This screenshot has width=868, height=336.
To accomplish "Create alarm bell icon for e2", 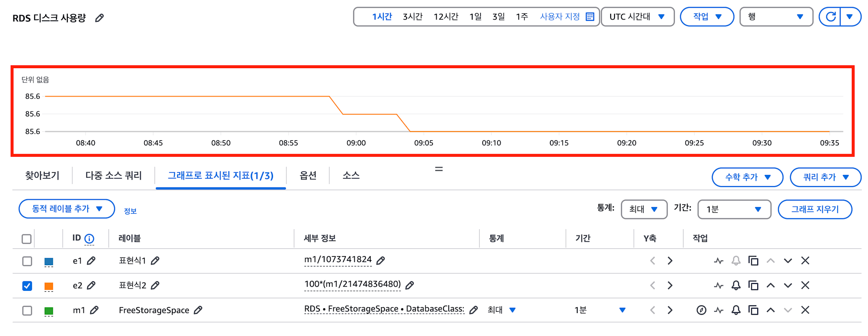I will [736, 285].
